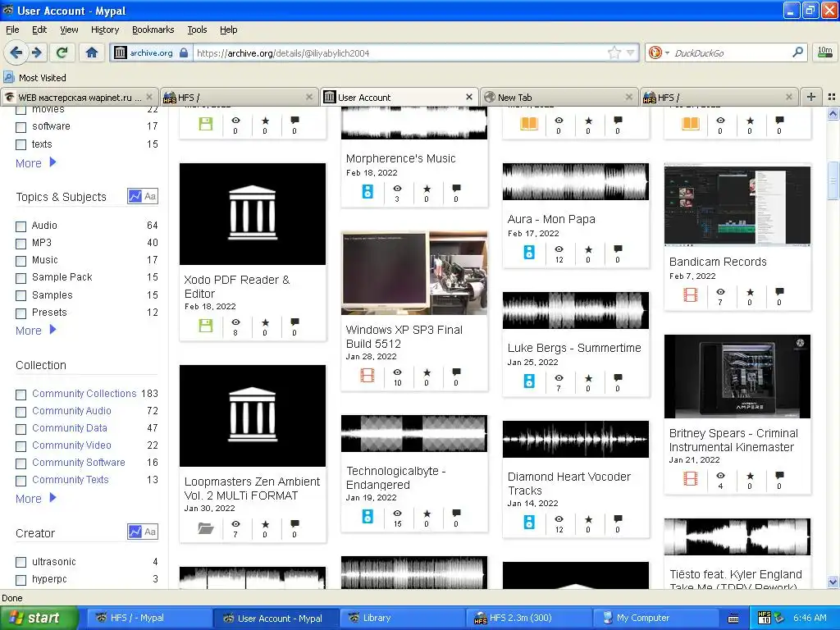Open the Community Audio collection link
Screen dimensions: 840x630
point(72,410)
